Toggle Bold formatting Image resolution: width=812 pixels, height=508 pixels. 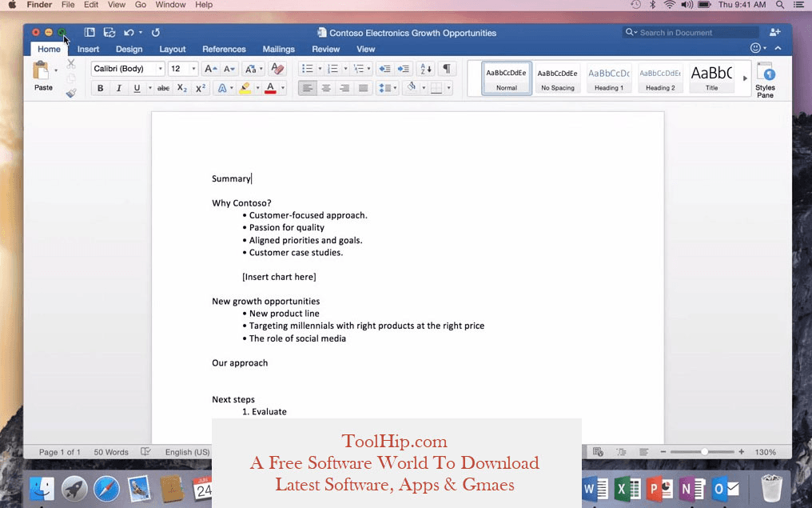[100, 88]
